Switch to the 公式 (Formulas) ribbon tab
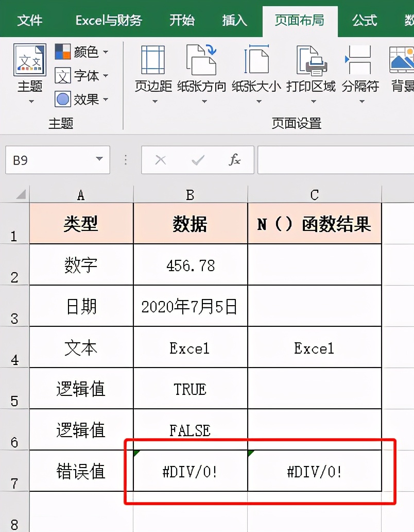 364,21
